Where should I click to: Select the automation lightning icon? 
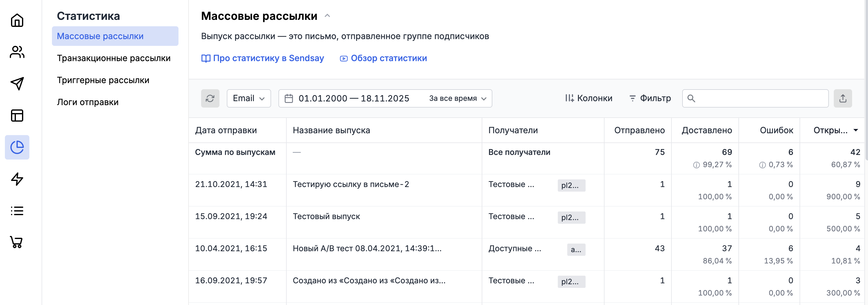coord(17,179)
